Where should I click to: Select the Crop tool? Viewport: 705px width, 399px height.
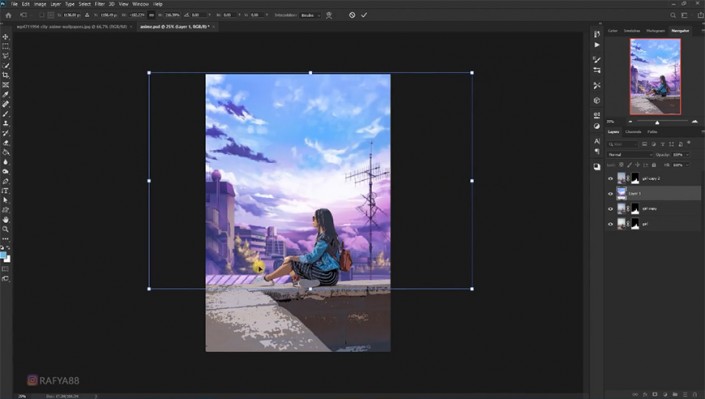5,75
